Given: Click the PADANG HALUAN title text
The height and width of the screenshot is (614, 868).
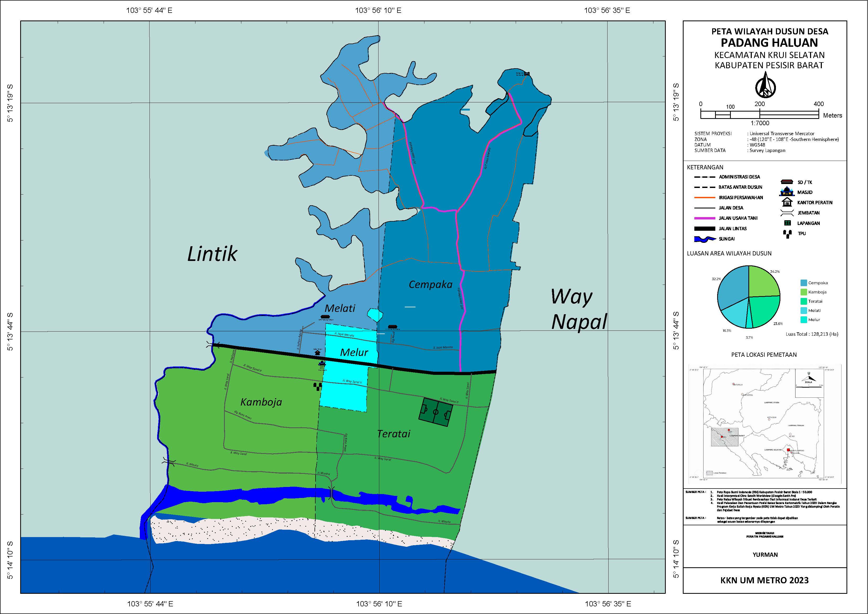Looking at the screenshot, I should point(769,42).
